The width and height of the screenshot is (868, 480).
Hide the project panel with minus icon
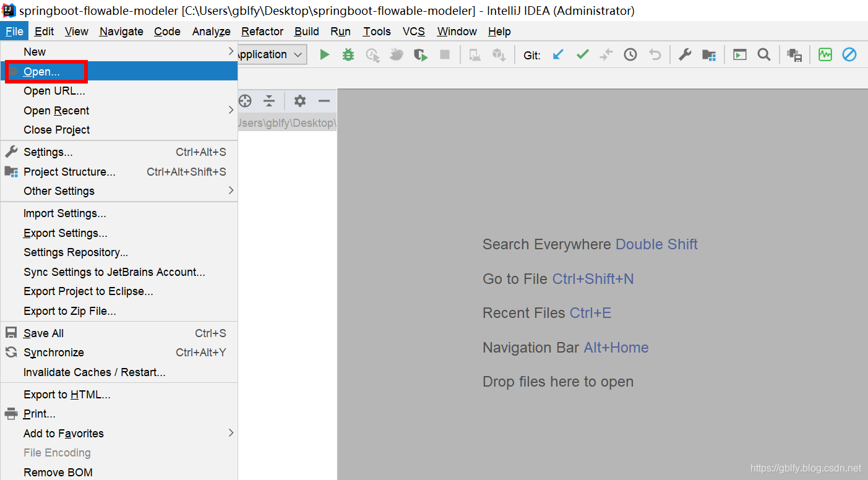[324, 101]
